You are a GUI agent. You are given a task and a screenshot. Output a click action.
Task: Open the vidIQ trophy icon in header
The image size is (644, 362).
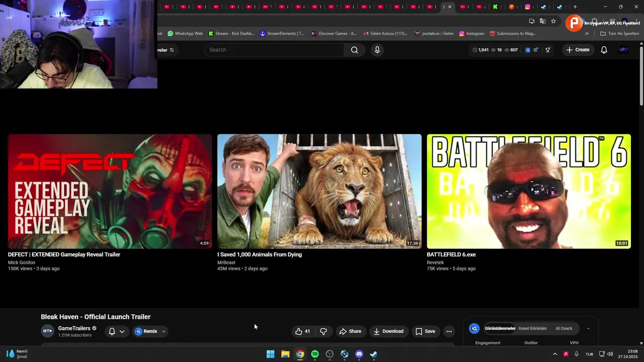pos(548,50)
